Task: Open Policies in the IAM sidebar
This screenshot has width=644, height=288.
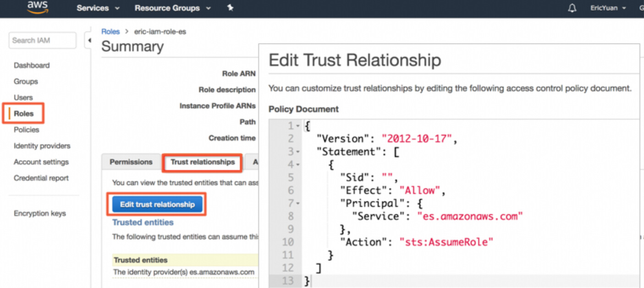Action: point(27,130)
